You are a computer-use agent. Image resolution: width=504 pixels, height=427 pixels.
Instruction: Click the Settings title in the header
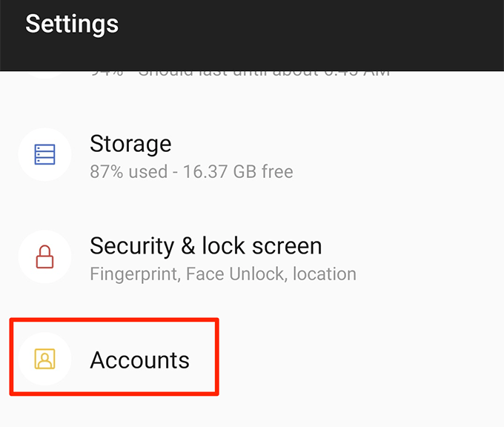pos(72,24)
